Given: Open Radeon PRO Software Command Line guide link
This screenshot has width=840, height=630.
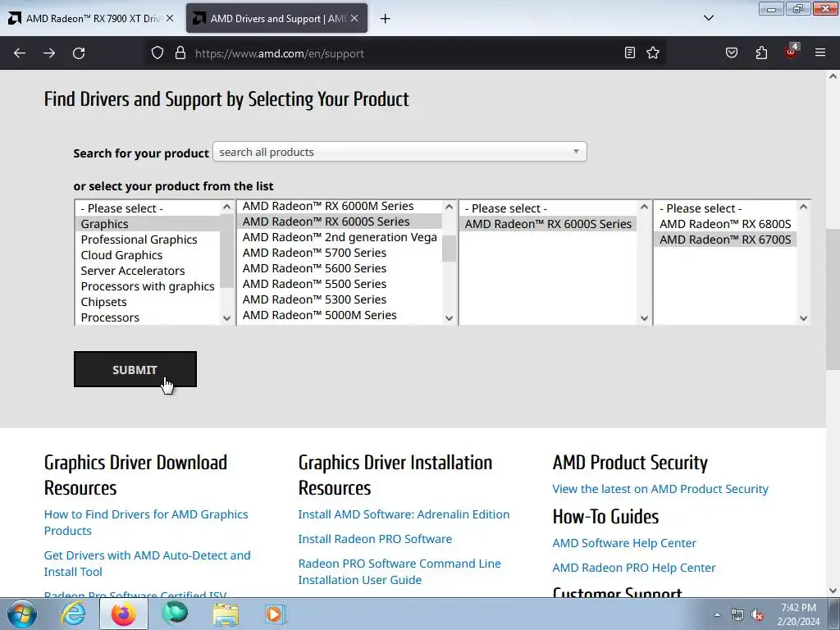Looking at the screenshot, I should 399,572.
